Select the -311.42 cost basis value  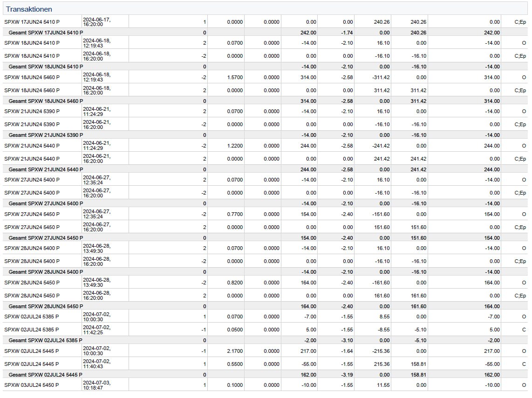coord(380,77)
